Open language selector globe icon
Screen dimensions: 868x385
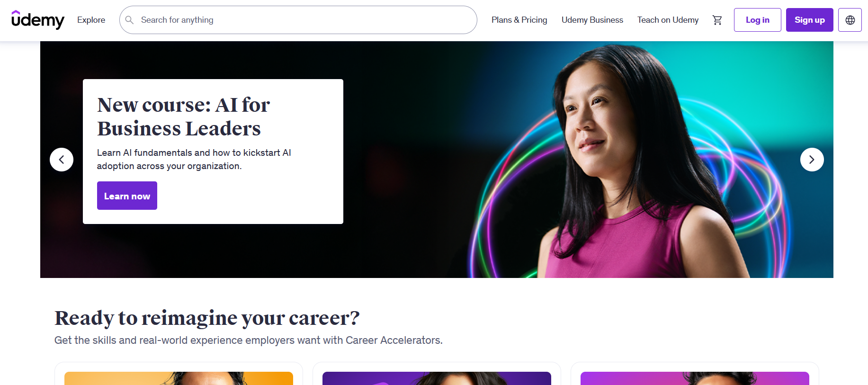pyautogui.click(x=850, y=20)
